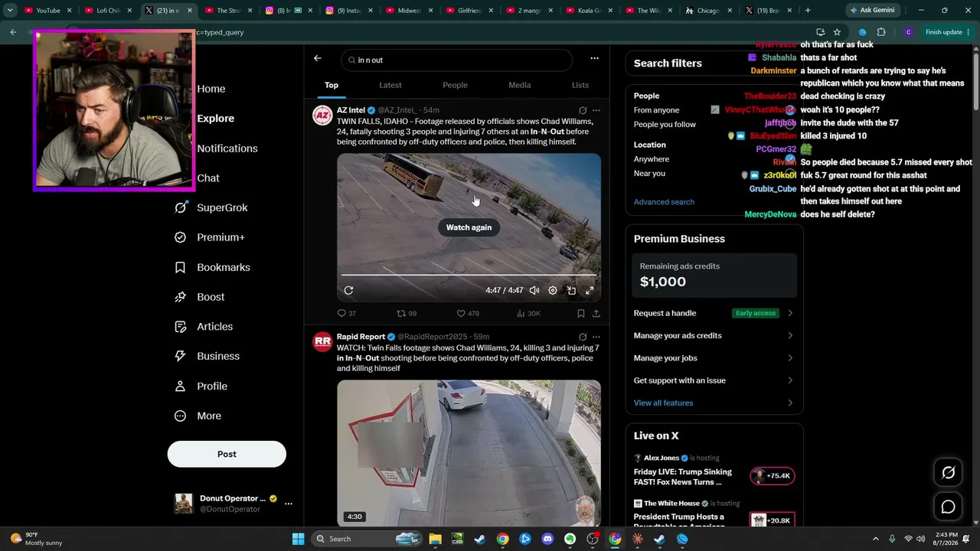Click the video progress bar

[469, 275]
